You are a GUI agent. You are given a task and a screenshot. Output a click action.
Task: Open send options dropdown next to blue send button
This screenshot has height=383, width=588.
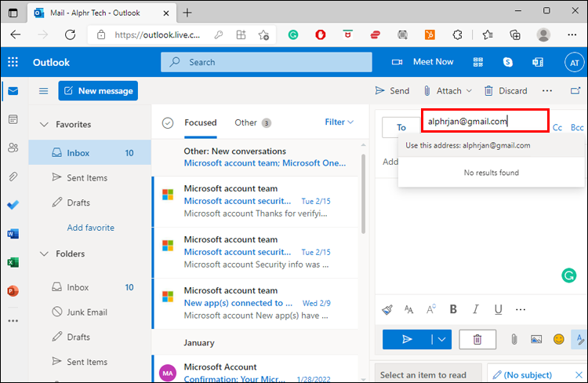441,340
